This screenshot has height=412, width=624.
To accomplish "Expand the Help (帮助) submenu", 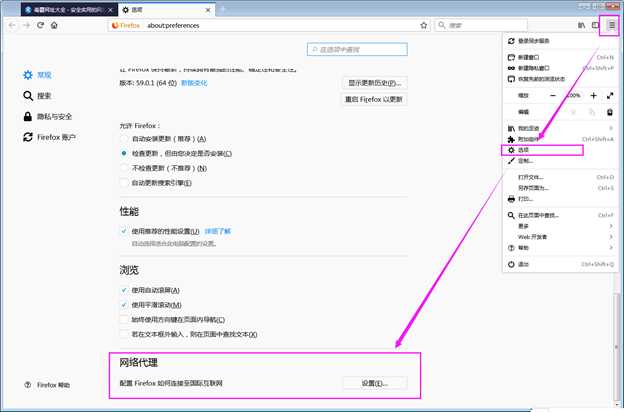I will tap(561, 248).
